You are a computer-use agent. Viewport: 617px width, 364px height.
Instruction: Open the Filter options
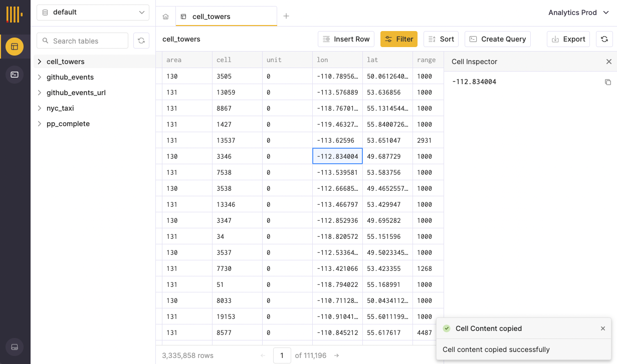398,39
